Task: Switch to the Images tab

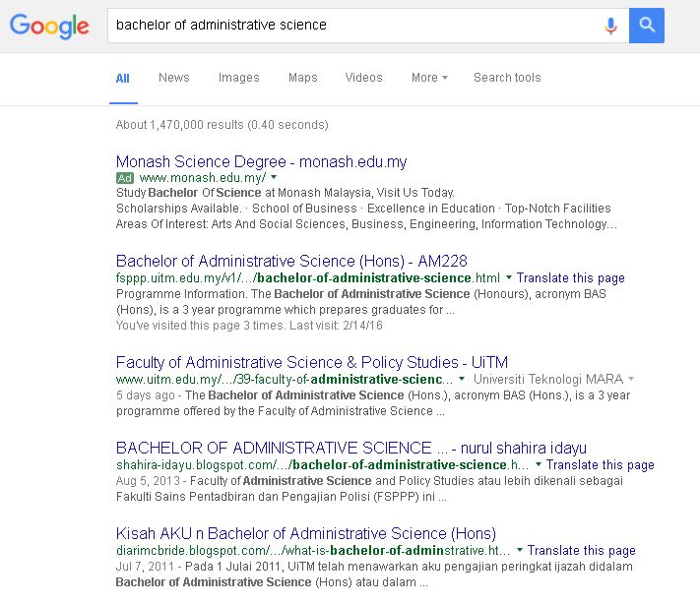Action: pyautogui.click(x=239, y=78)
